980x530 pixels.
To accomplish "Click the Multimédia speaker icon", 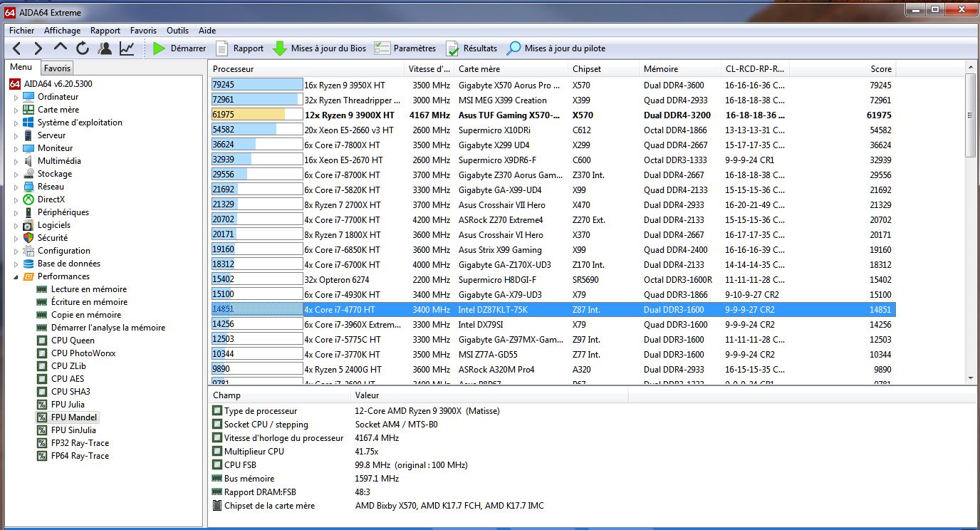I will coord(28,161).
